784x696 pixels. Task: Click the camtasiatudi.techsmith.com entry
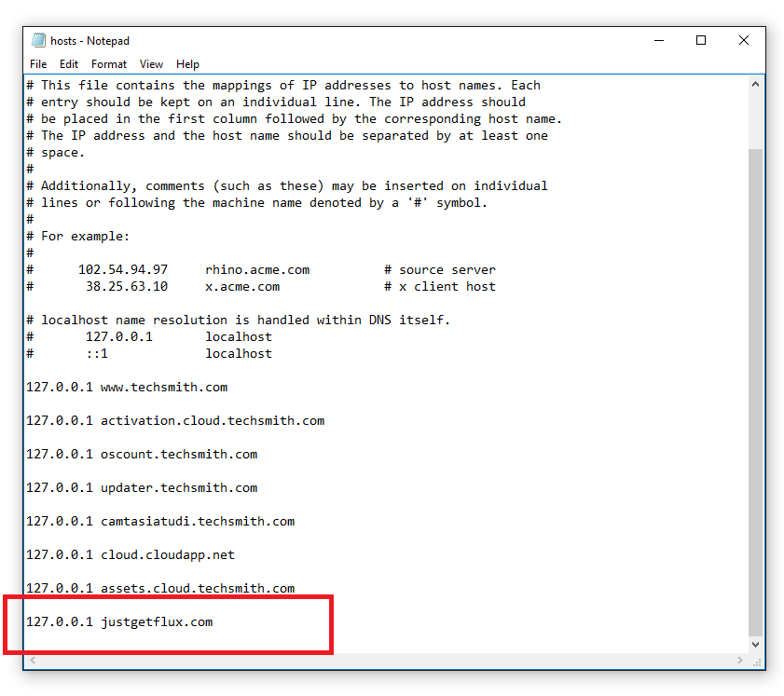(198, 521)
